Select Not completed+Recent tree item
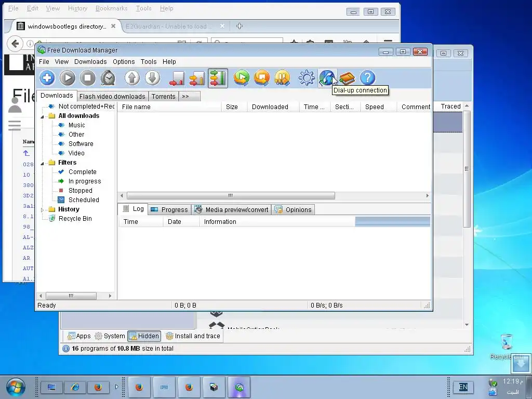532x399 pixels. pos(87,107)
